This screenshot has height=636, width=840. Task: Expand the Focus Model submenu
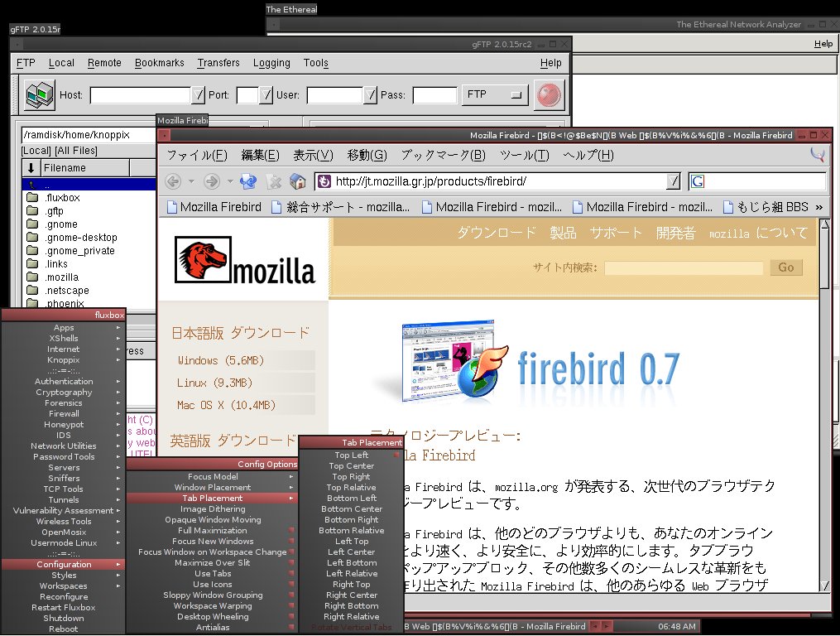(x=212, y=476)
